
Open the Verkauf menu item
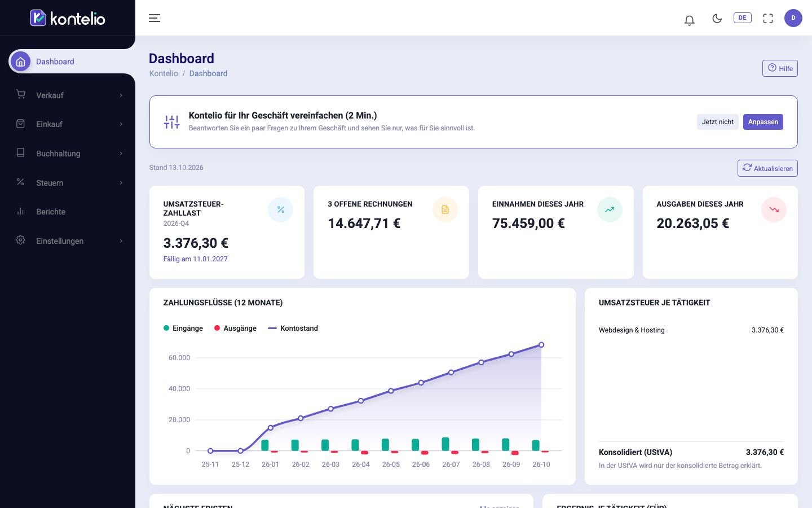68,95
